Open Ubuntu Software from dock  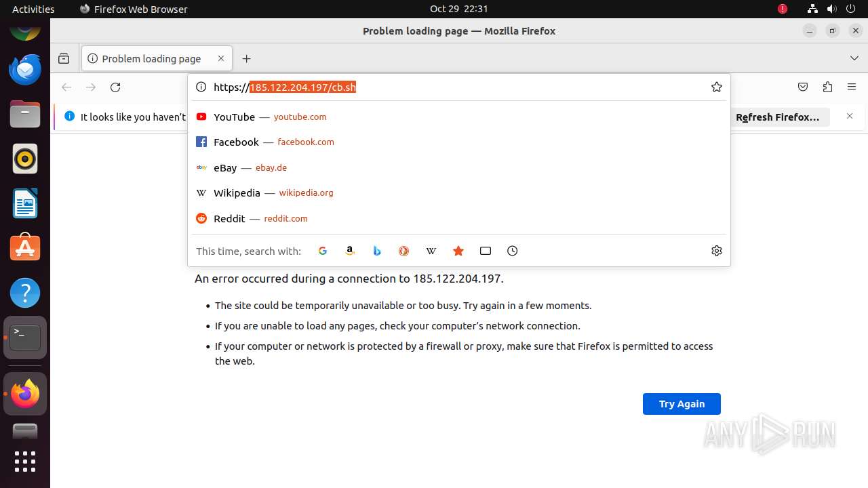[25, 248]
